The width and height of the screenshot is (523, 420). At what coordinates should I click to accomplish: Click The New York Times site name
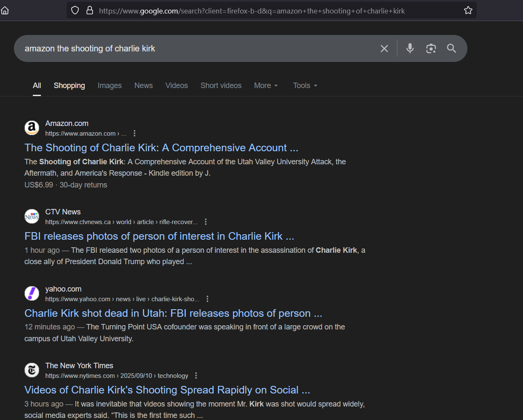tap(79, 366)
